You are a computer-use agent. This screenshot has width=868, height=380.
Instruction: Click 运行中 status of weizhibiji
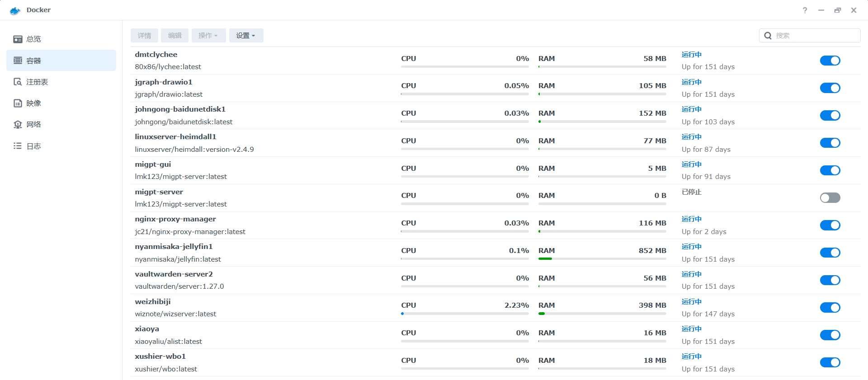coord(692,302)
